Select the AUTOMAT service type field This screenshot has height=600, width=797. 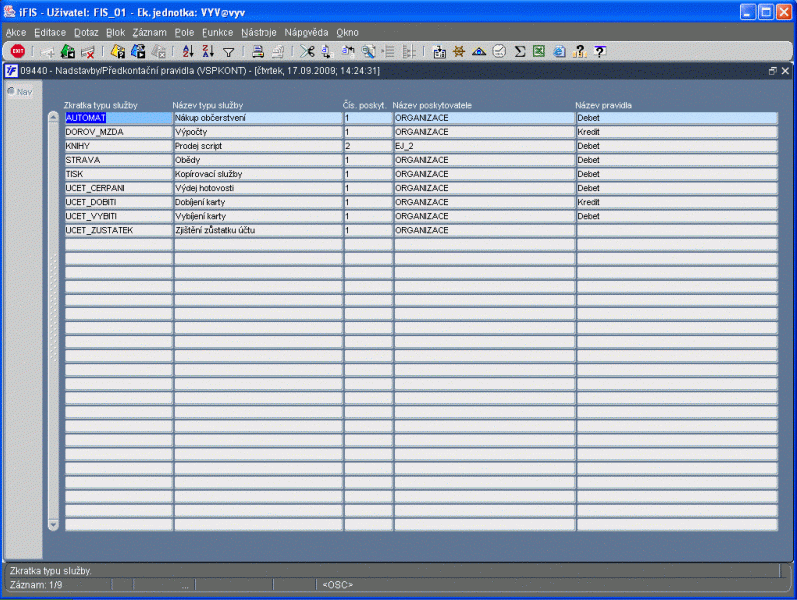(x=118, y=118)
